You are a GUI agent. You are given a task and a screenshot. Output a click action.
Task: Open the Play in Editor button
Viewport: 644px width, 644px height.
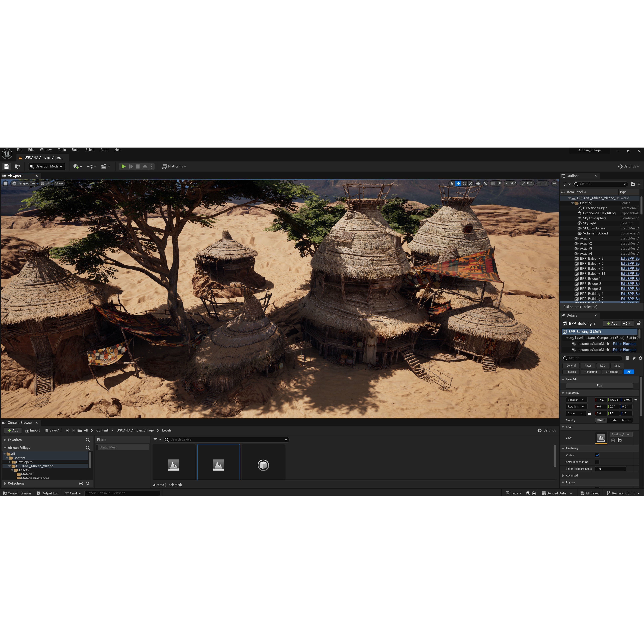[x=124, y=166]
